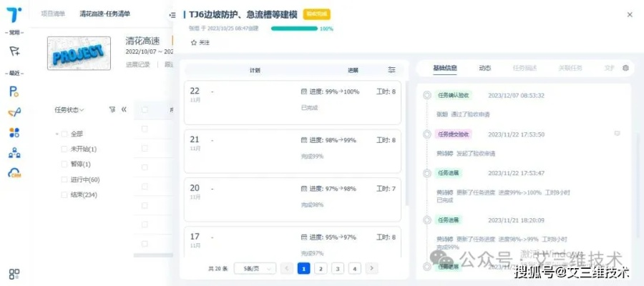Click the 100% progress bar
The width and height of the screenshot is (644, 286).
point(294,29)
